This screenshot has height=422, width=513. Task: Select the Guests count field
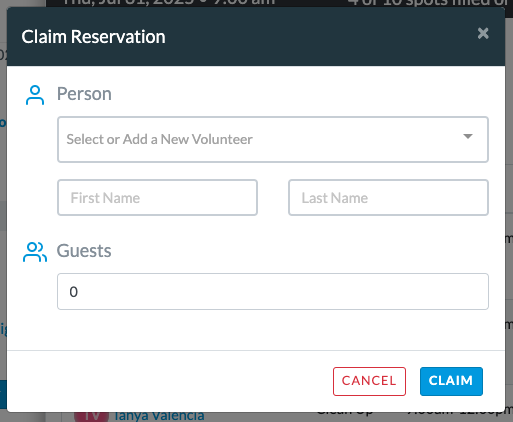[x=273, y=292]
